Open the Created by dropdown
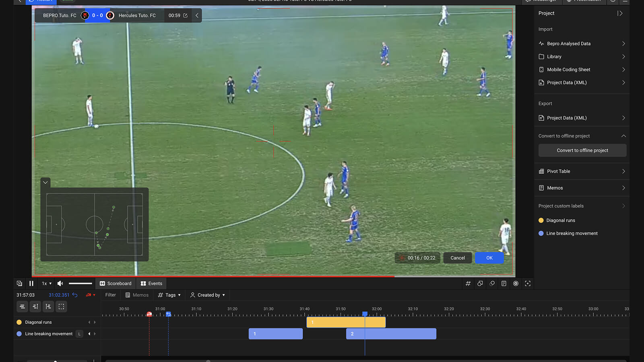Viewport: 644px width, 362px height. click(208, 295)
